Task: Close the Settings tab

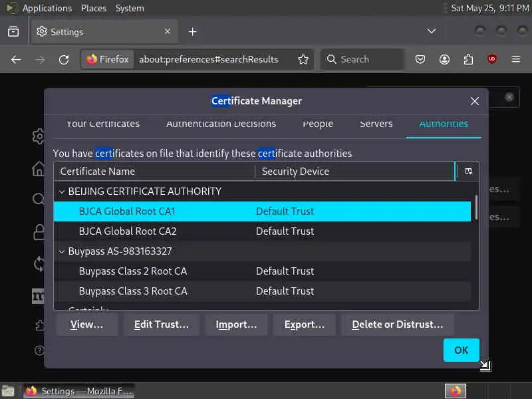Action: coord(168,31)
